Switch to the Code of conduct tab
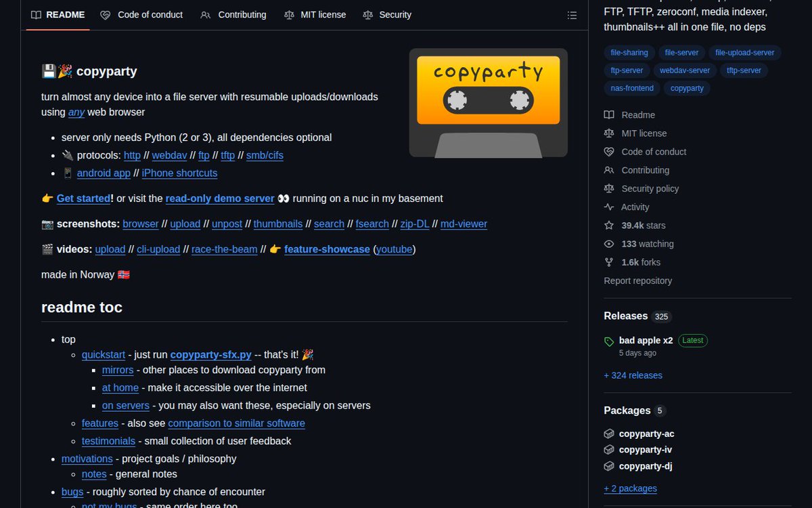The image size is (812, 508). click(x=141, y=14)
